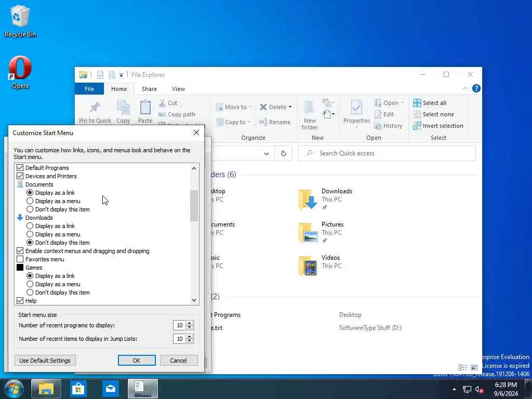
Task: Open the File menu tab
Action: [89, 89]
